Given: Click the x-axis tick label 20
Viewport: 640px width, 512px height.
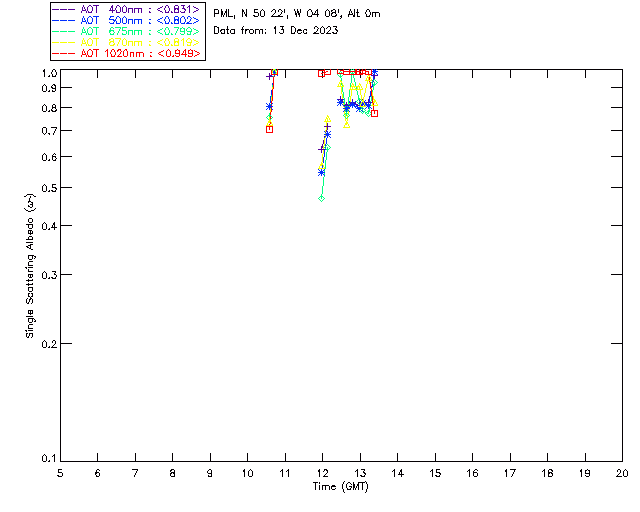Looking at the screenshot, I should [622, 473].
